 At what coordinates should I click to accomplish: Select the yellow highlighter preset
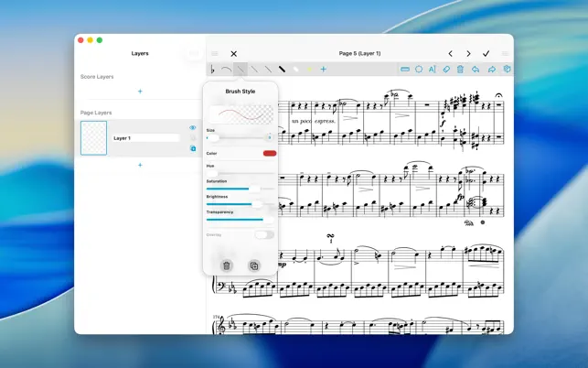tap(309, 69)
